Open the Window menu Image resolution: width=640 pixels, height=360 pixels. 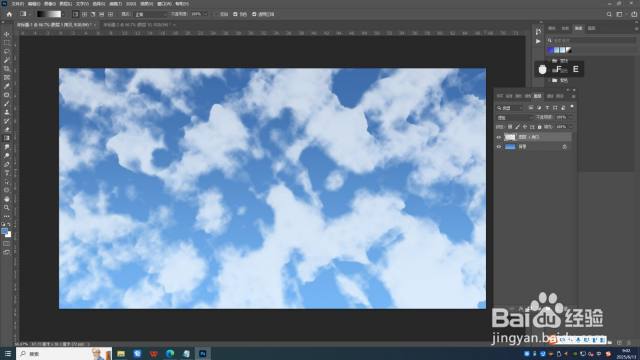164,4
